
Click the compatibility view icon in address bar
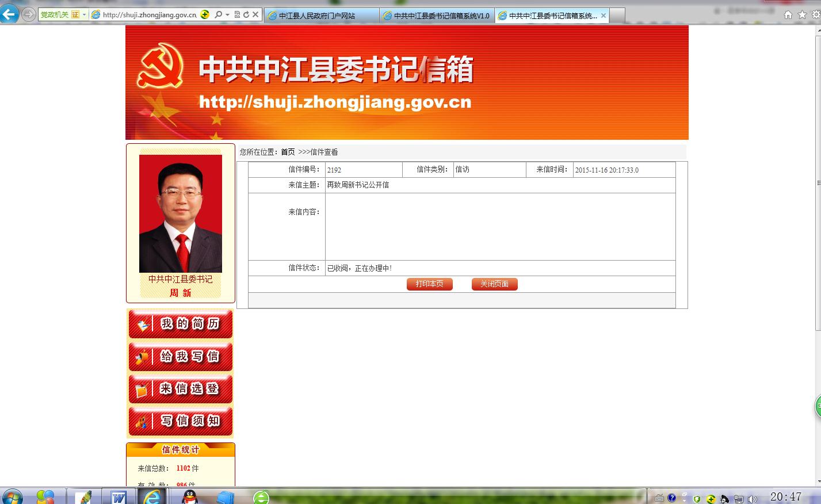[x=237, y=15]
